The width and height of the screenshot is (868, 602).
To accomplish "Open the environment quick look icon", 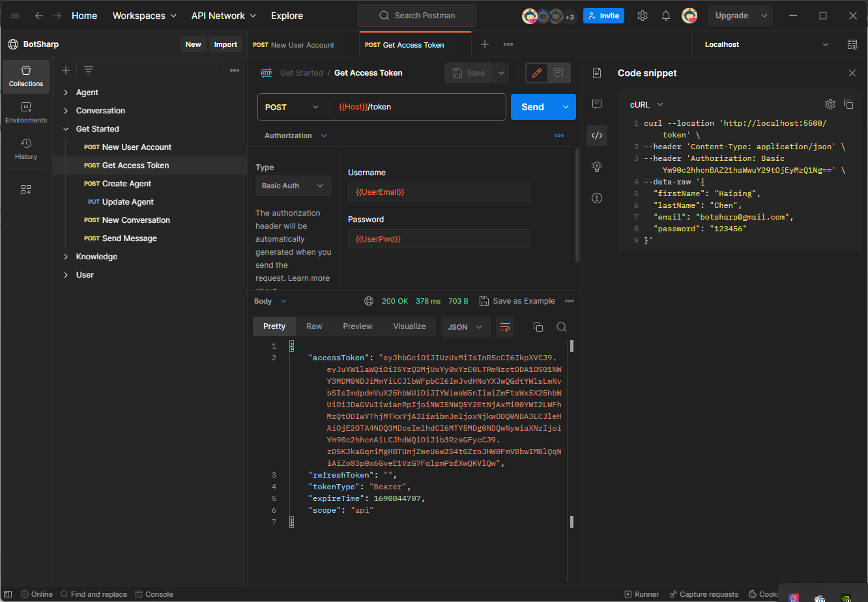I will (852, 44).
